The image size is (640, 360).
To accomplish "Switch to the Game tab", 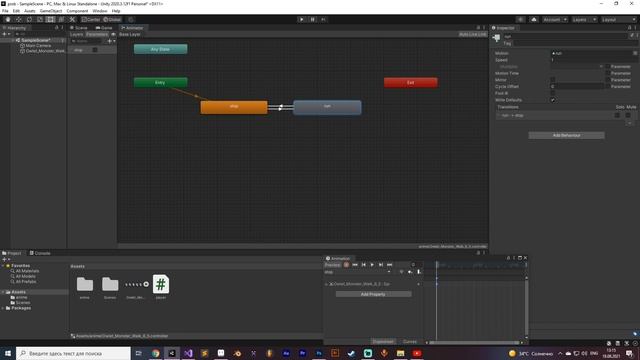I will click(x=104, y=28).
